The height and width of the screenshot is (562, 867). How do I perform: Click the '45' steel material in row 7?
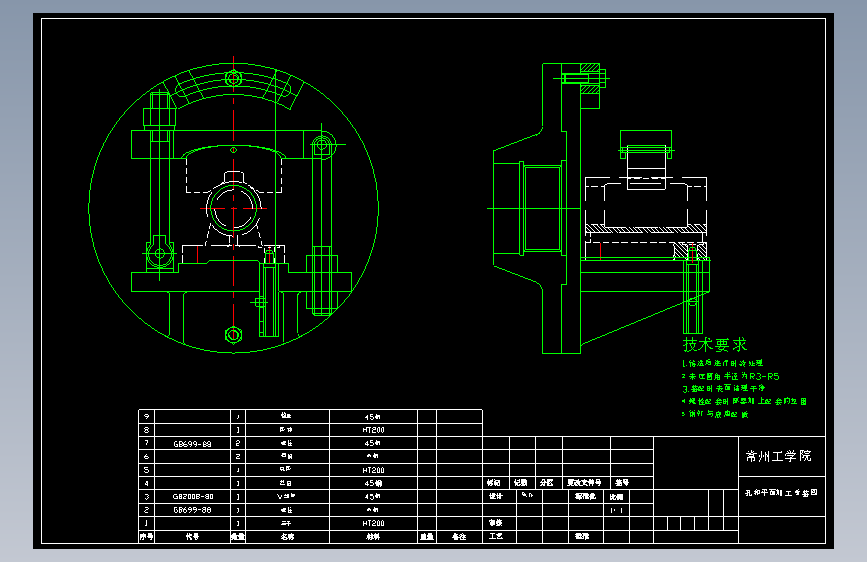(372, 443)
